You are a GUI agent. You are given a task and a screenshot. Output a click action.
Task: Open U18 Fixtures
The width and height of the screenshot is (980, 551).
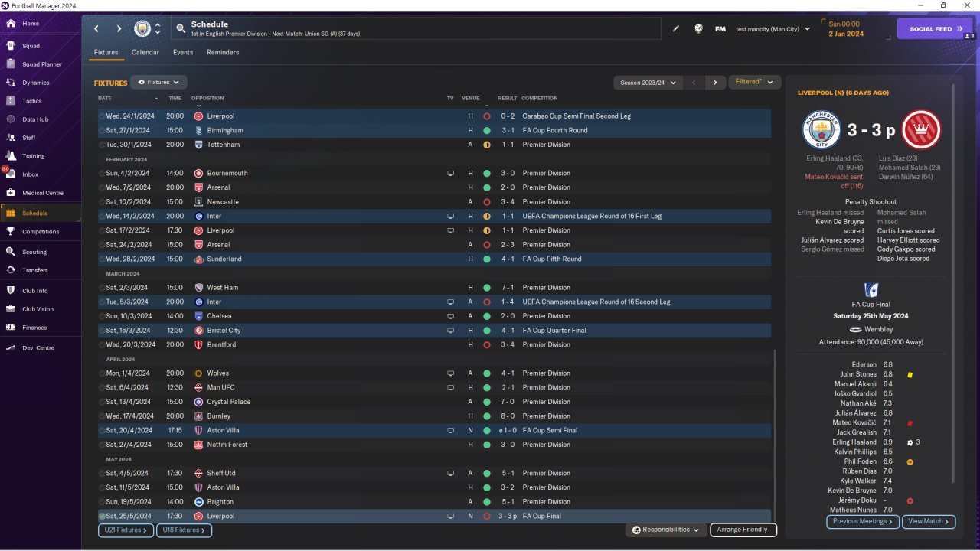tap(184, 530)
